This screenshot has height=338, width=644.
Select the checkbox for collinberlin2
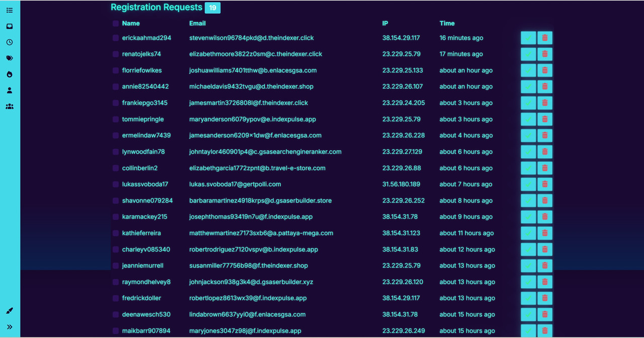(x=116, y=168)
